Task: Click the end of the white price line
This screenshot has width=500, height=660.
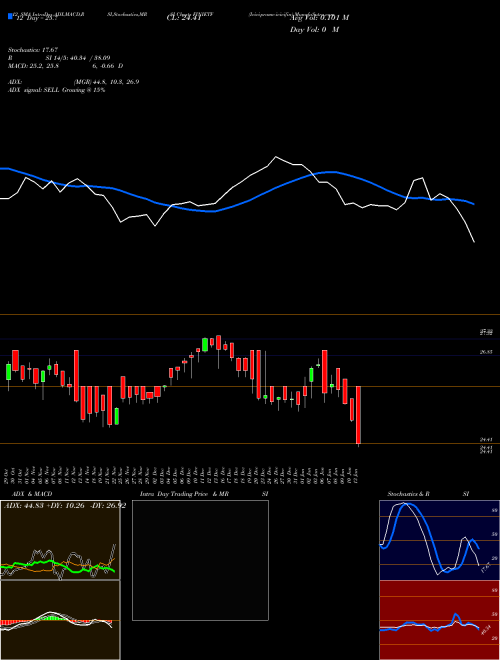Action: point(474,242)
